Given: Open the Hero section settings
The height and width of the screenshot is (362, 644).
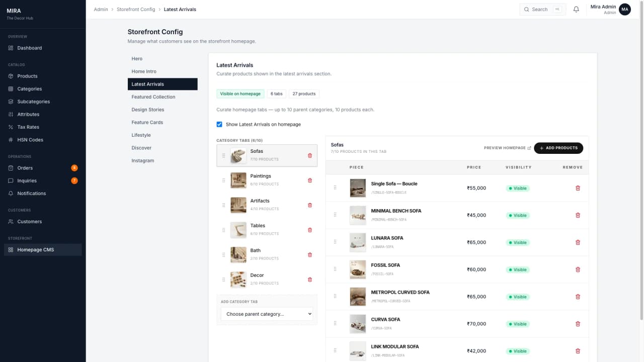Looking at the screenshot, I should tap(163, 59).
